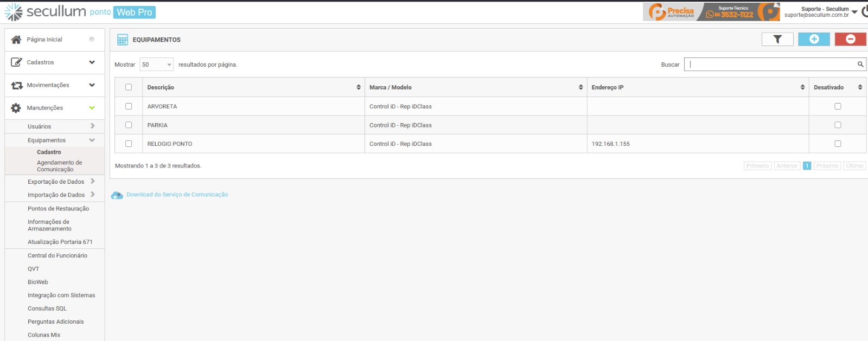
Task: Check the select-all header checkbox
Action: coord(129,87)
